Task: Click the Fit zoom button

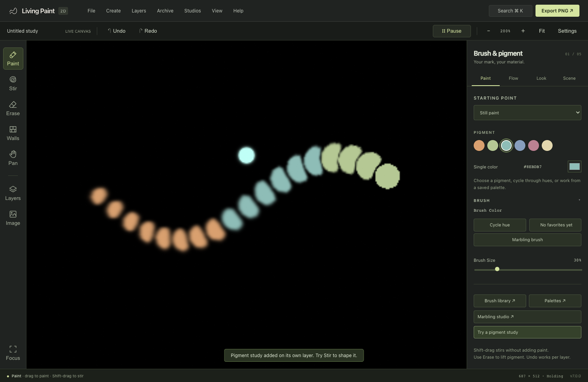Action: [x=542, y=31]
